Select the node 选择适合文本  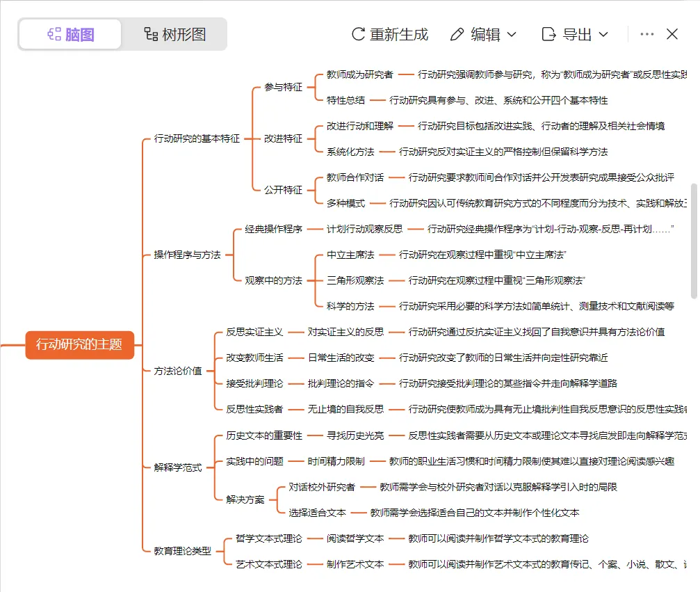pos(317,513)
